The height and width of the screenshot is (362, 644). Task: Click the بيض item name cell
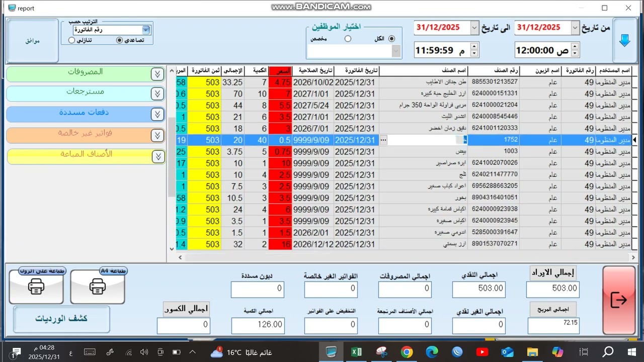click(423, 152)
